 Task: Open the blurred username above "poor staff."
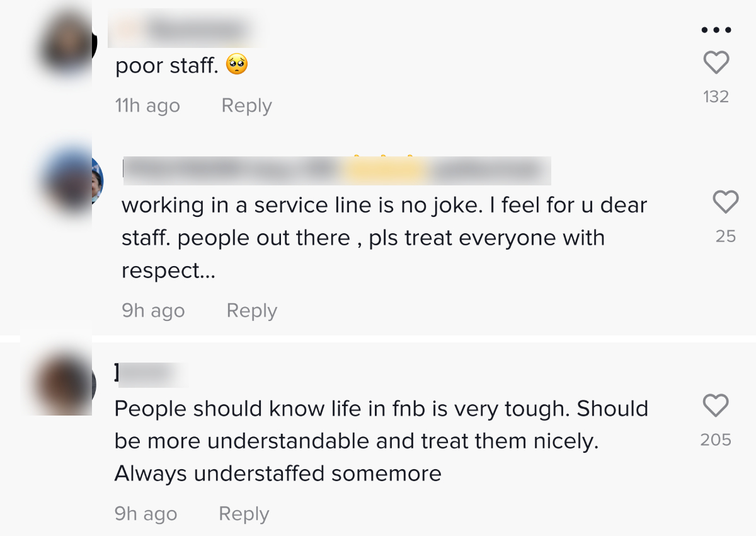(x=186, y=29)
